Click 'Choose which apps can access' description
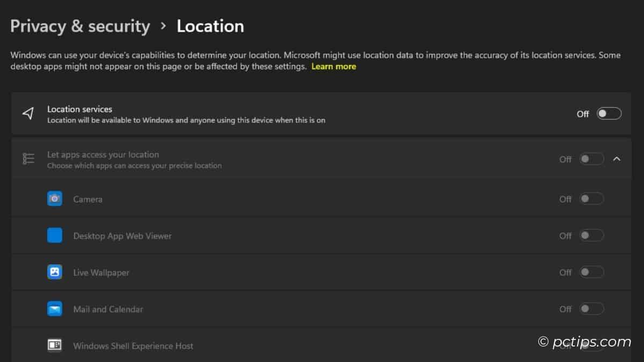The width and height of the screenshot is (644, 362). [x=135, y=166]
